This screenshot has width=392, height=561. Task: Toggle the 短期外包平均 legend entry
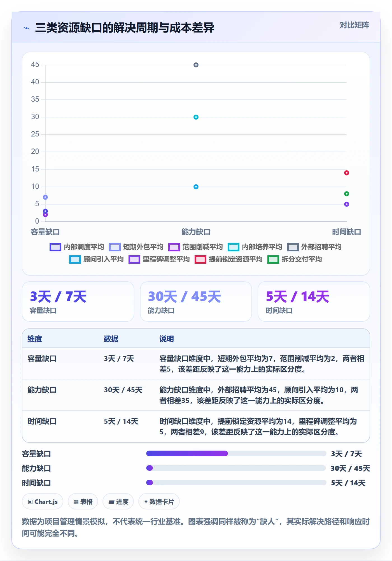point(136,247)
